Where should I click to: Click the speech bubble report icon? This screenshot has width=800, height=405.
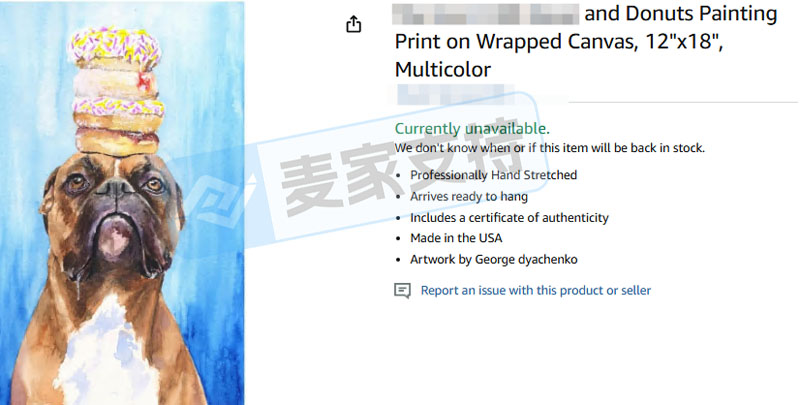pos(402,291)
